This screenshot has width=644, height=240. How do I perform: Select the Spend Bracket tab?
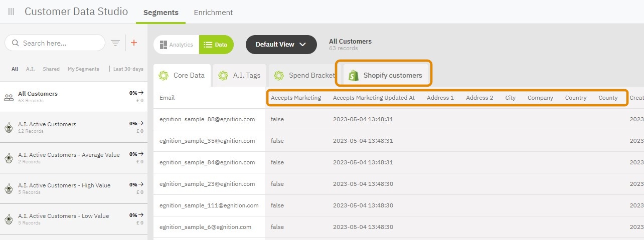coord(304,76)
